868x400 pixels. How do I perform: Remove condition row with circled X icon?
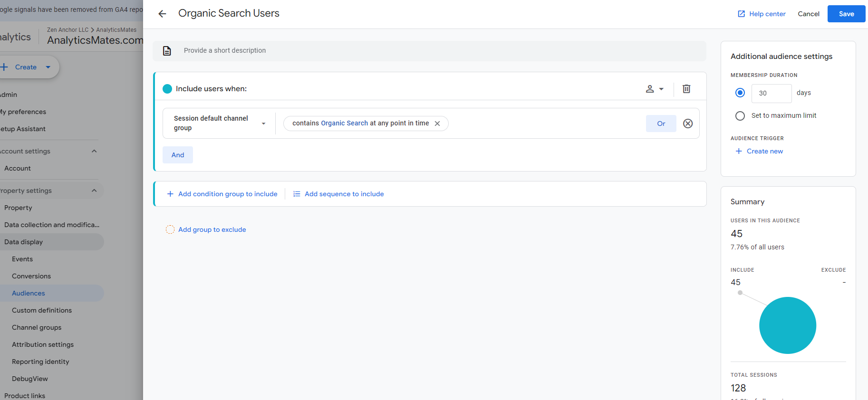688,124
